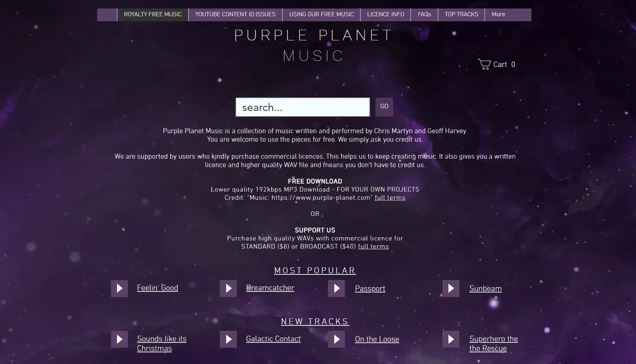The image size is (636, 364).
Task: Play the Galactic Contact track
Action: 228,339
